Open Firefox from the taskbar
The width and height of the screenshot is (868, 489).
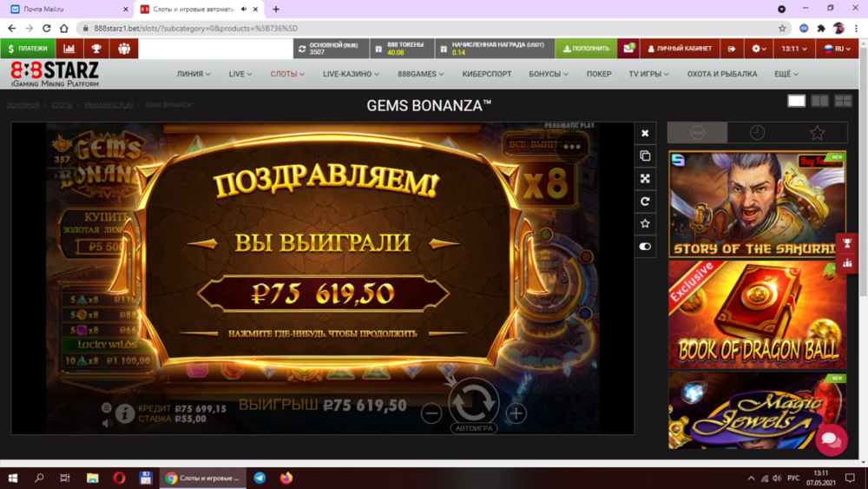[286, 478]
